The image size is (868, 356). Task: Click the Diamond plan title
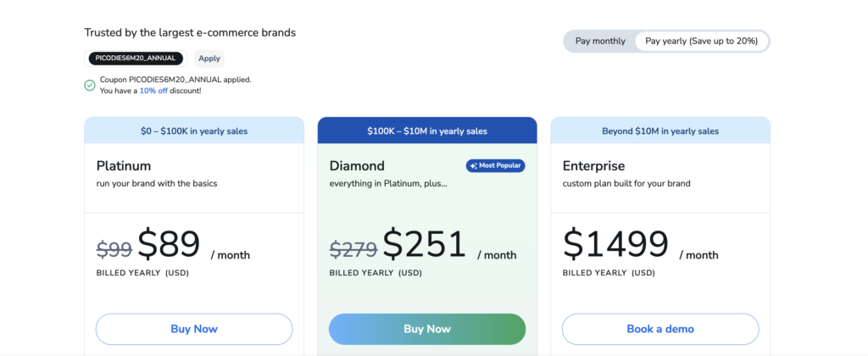(x=357, y=166)
